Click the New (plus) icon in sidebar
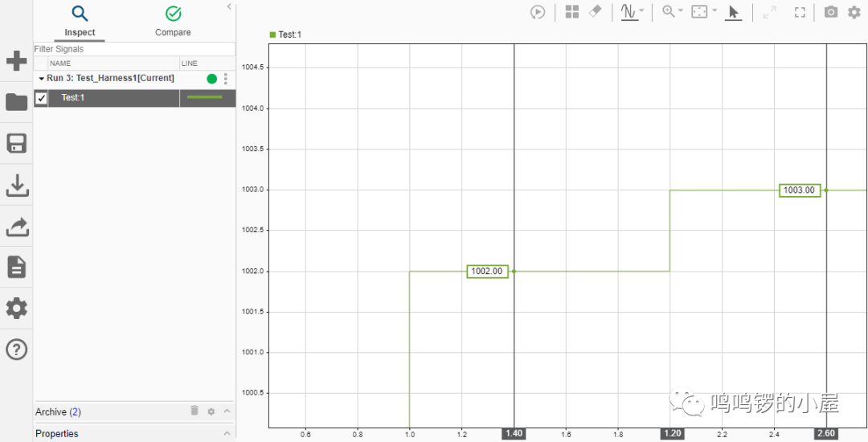 click(16, 61)
